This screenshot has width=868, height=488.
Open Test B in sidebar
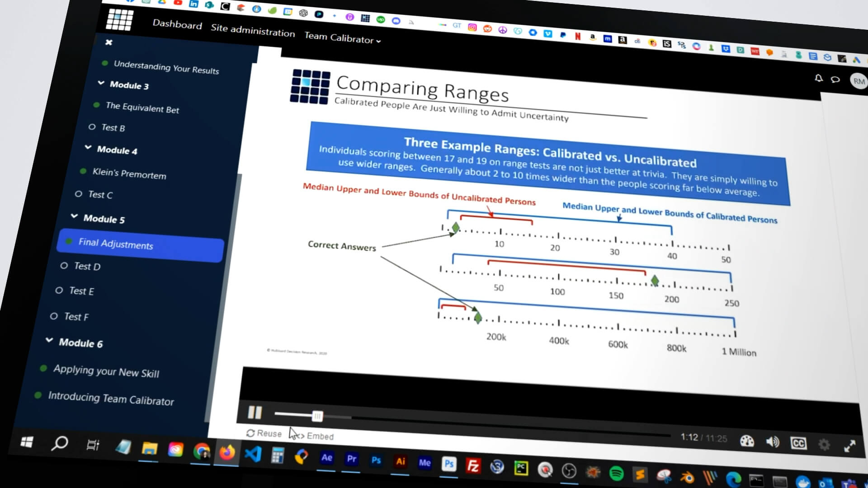(x=113, y=128)
